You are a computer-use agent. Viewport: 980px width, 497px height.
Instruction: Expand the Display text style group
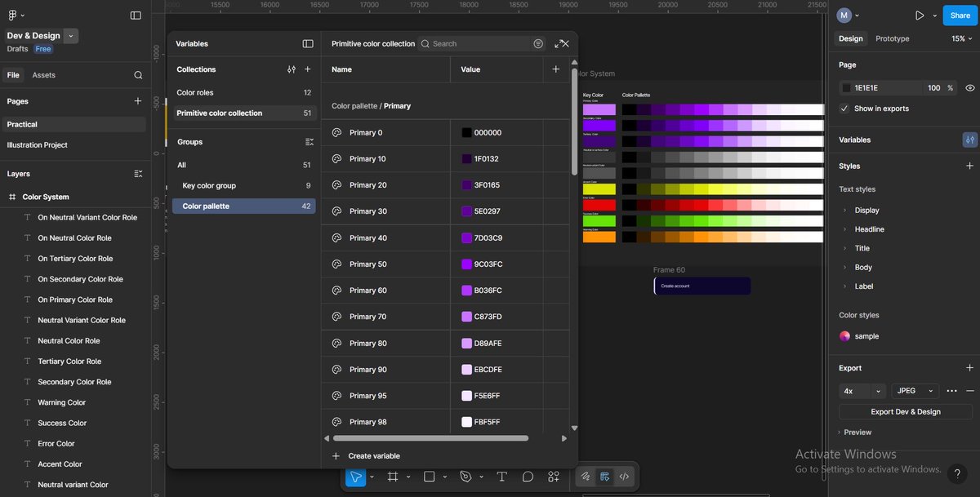tap(845, 210)
